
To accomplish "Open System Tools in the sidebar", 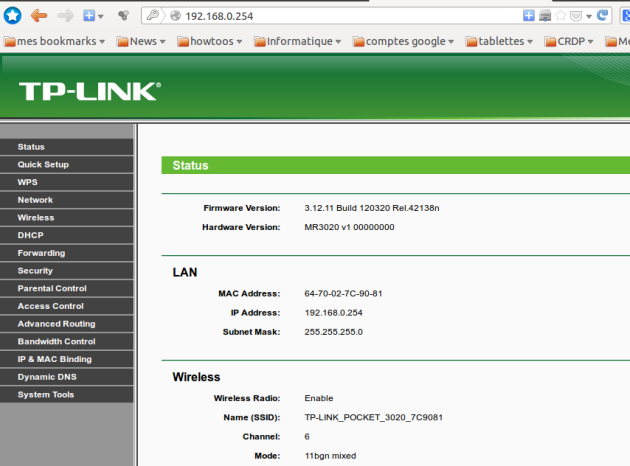I will pyautogui.click(x=45, y=394).
